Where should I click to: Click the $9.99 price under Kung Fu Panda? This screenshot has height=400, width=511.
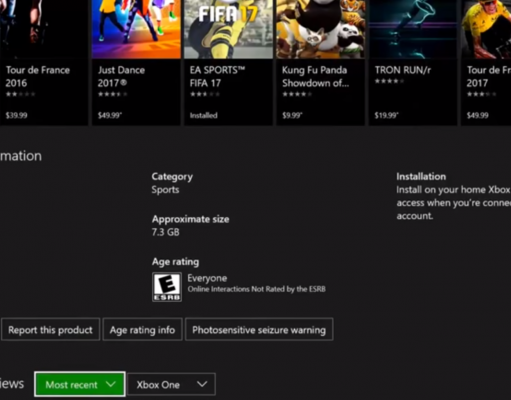(x=292, y=115)
